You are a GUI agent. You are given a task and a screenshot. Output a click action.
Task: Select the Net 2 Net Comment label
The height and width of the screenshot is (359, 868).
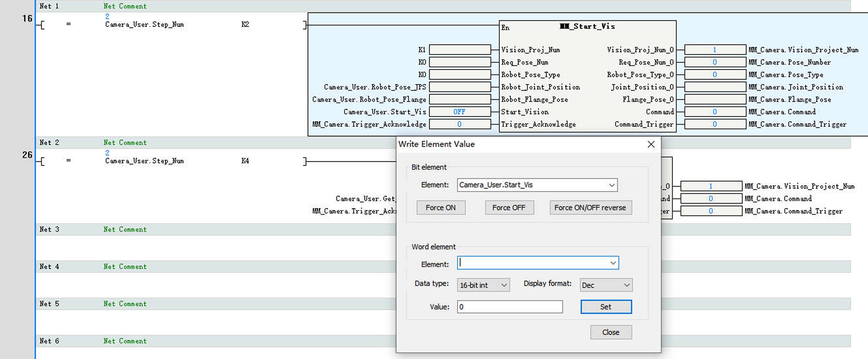[125, 142]
